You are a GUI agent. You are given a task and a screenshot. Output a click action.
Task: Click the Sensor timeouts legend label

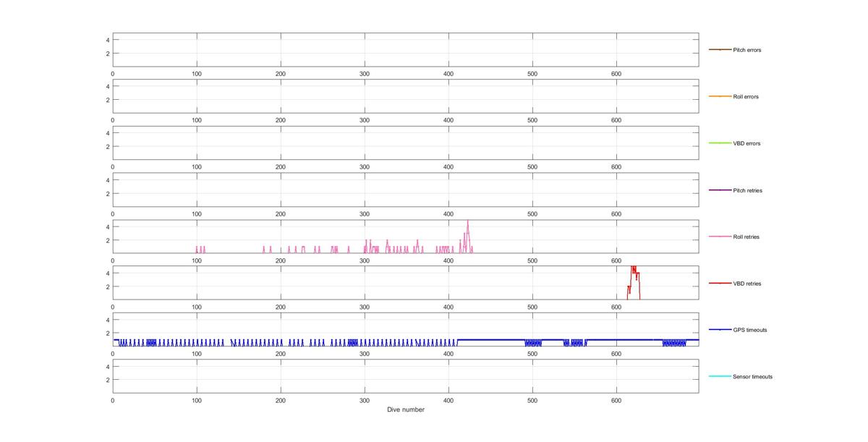click(753, 377)
